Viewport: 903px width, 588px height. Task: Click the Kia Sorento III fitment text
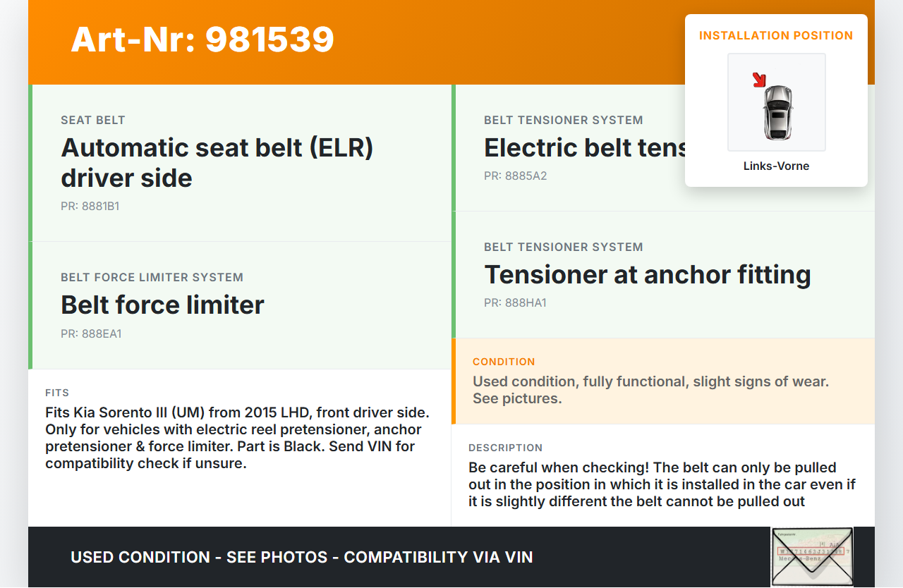(x=237, y=438)
